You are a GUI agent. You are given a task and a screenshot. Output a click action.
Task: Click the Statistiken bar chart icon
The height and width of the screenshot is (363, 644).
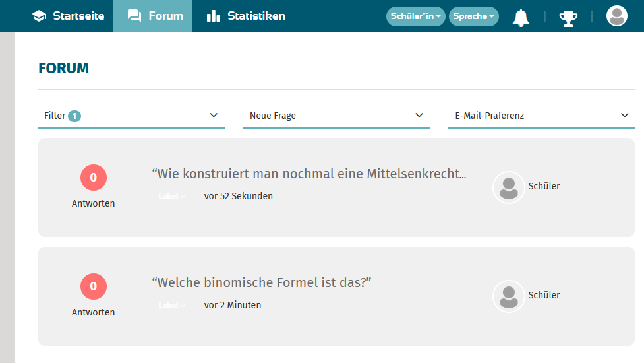[214, 16]
